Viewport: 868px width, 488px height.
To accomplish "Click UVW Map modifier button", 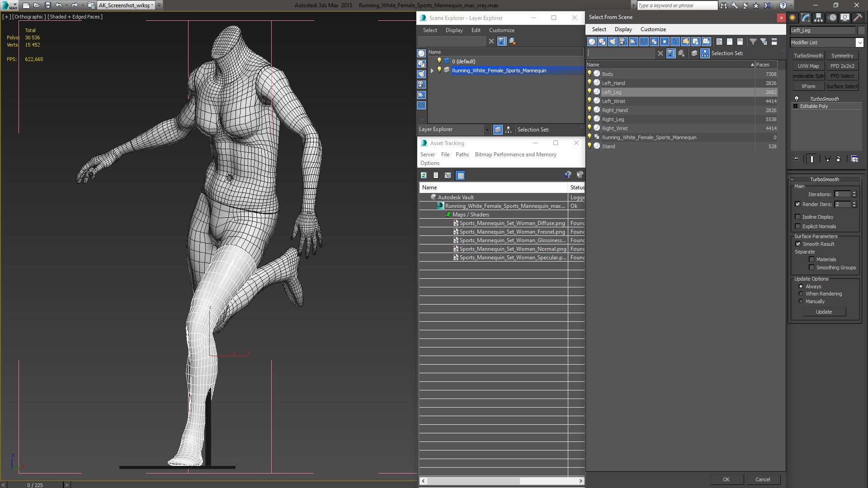I will (808, 66).
